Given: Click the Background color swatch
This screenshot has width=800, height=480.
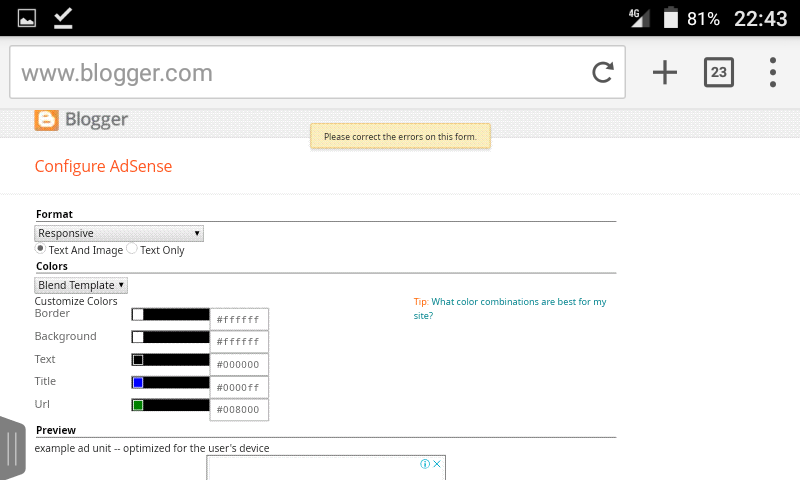Looking at the screenshot, I should pos(138,337).
